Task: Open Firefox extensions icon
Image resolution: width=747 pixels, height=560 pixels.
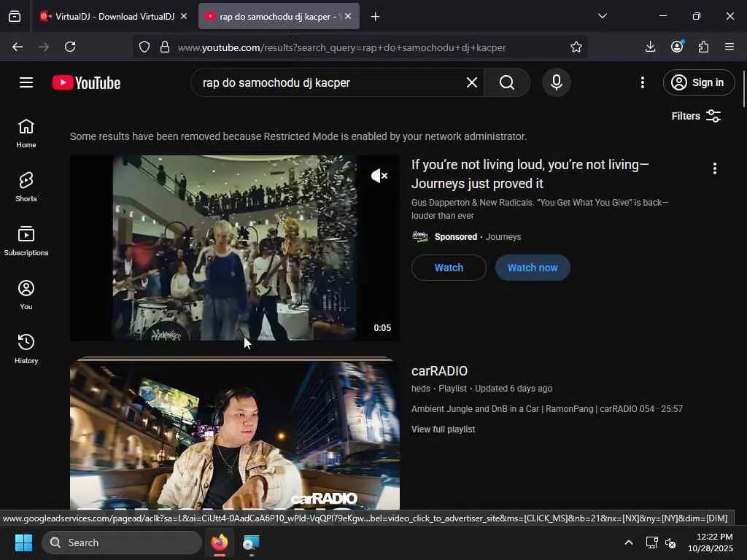Action: (x=703, y=47)
